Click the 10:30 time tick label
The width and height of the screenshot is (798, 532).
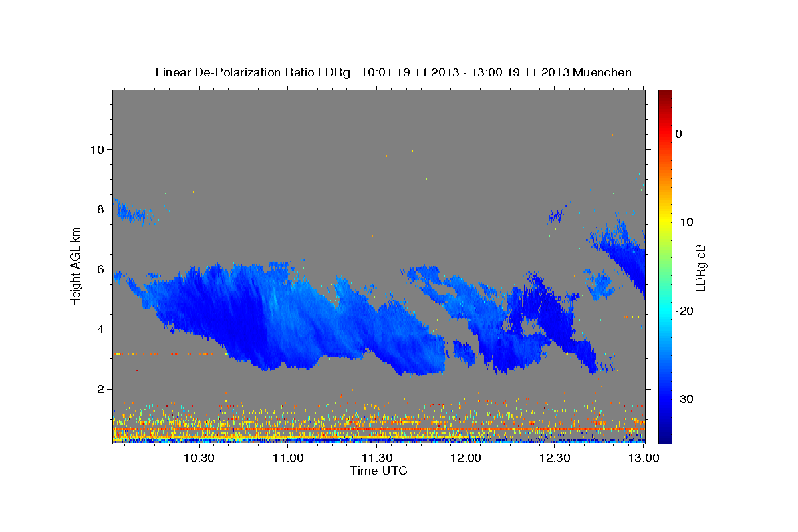[199, 458]
